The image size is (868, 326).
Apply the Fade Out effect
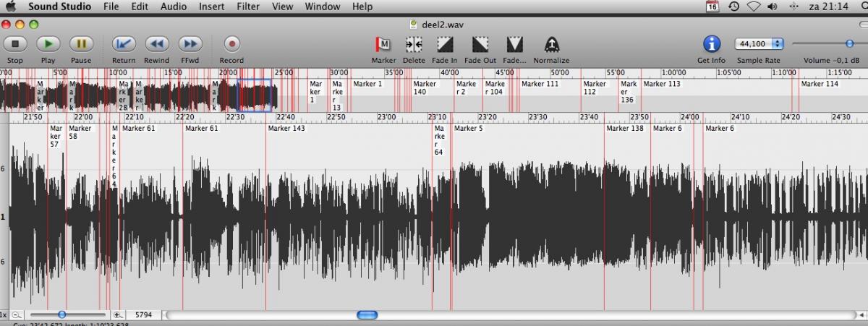pos(480,45)
